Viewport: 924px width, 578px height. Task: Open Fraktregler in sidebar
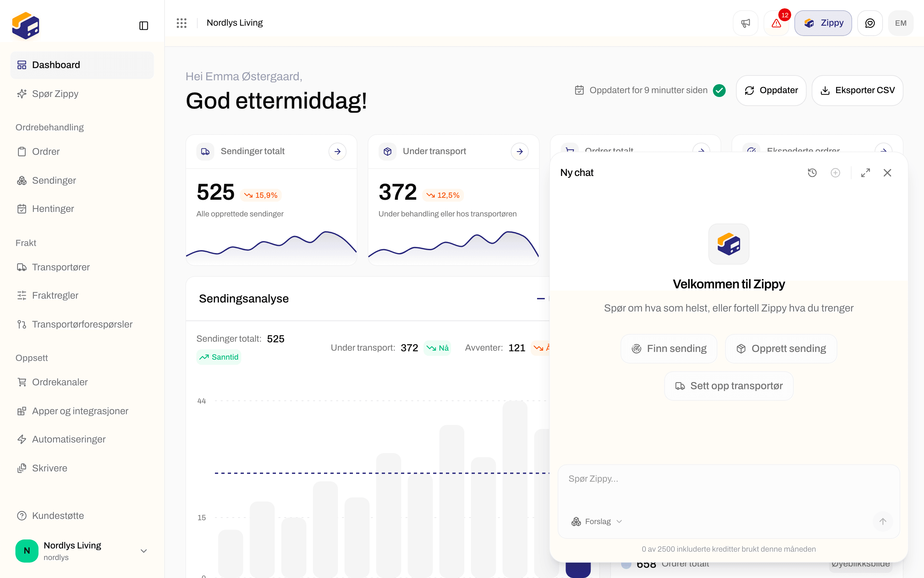pos(82,295)
